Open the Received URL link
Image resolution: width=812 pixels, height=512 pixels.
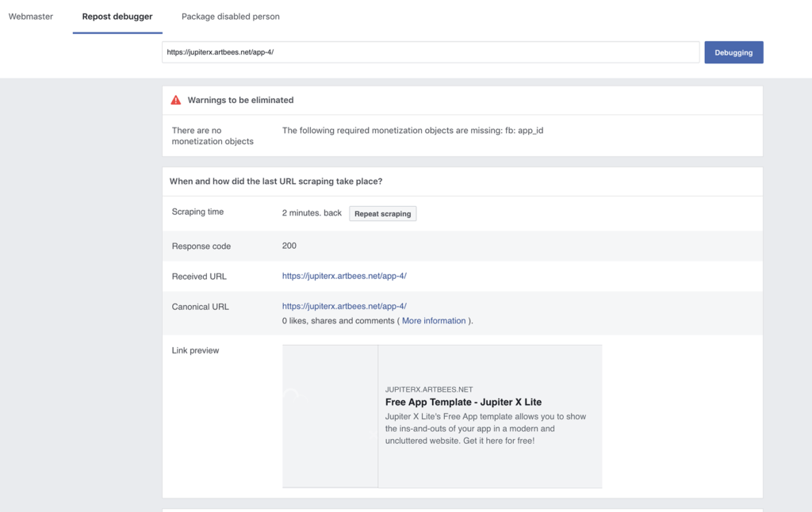coord(344,277)
